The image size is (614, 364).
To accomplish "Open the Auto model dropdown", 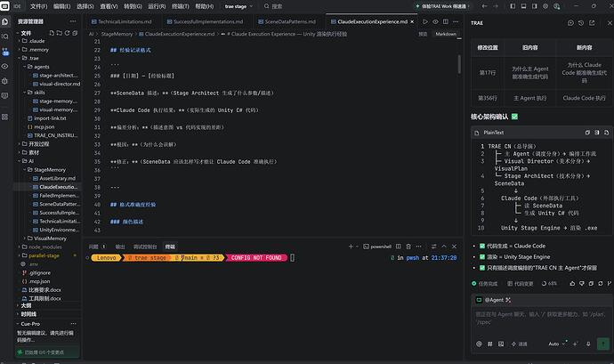I will click(x=557, y=344).
